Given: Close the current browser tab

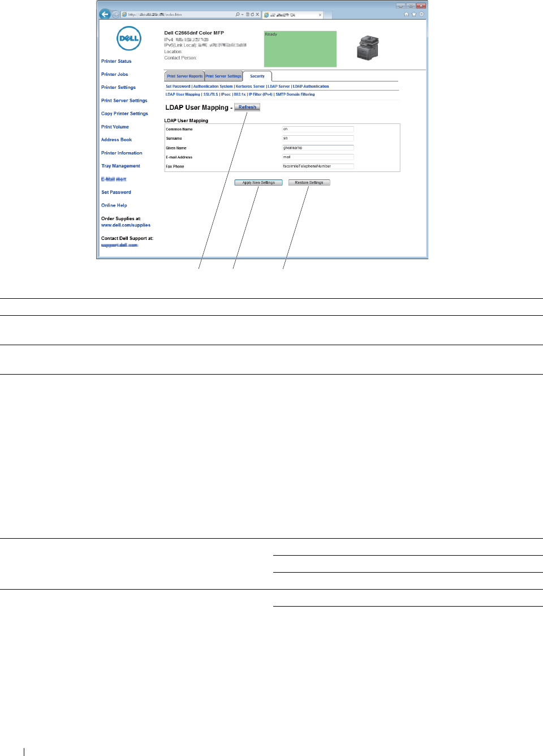Looking at the screenshot, I should 320,15.
